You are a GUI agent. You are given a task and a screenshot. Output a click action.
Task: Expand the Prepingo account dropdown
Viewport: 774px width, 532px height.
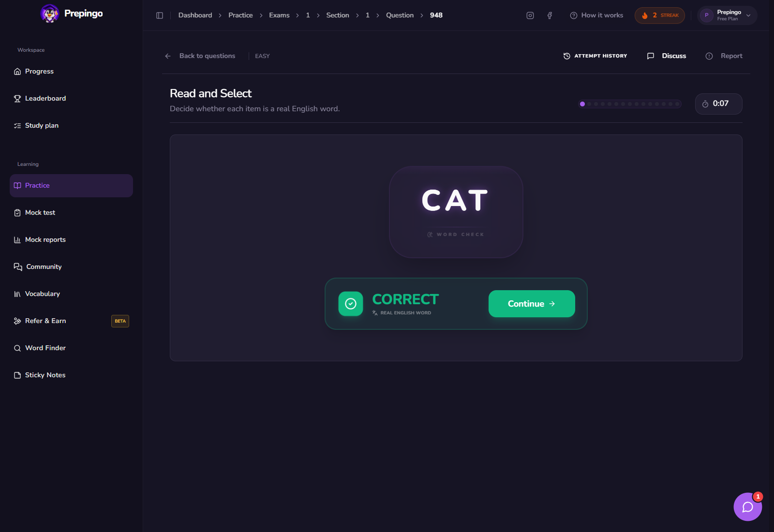pos(728,15)
